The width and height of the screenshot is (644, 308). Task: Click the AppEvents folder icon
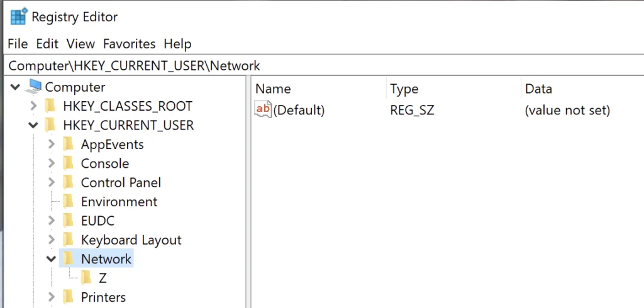pyautogui.click(x=68, y=144)
